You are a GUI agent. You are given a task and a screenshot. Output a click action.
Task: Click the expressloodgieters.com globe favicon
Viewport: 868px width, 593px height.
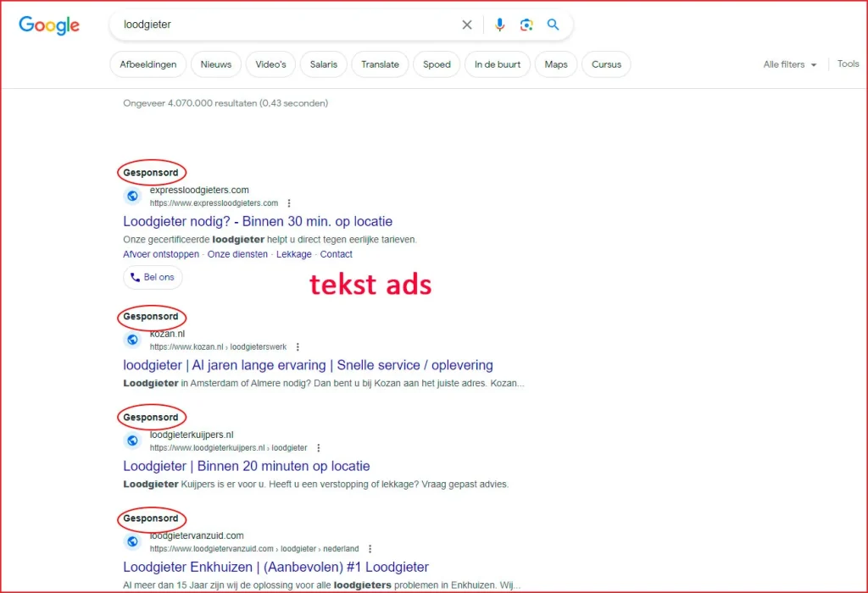pyautogui.click(x=132, y=197)
